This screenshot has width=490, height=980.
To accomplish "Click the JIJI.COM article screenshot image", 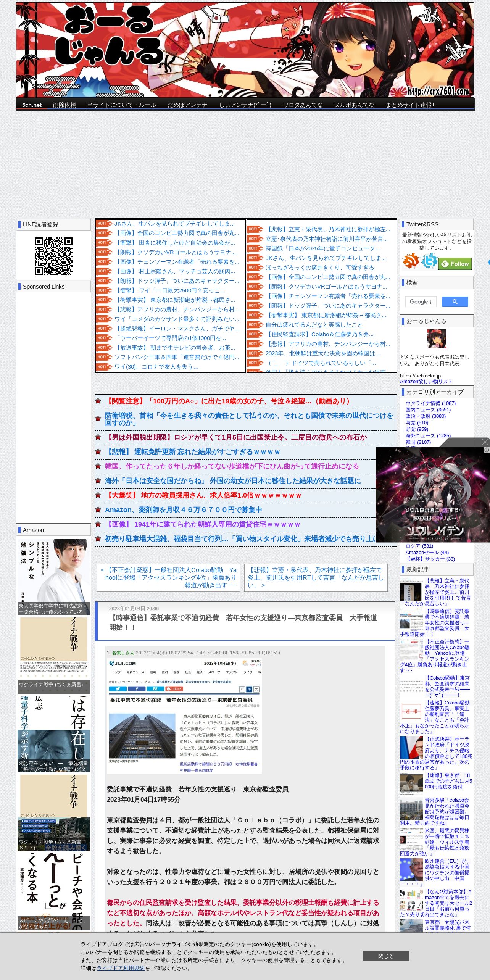I will coord(184,715).
